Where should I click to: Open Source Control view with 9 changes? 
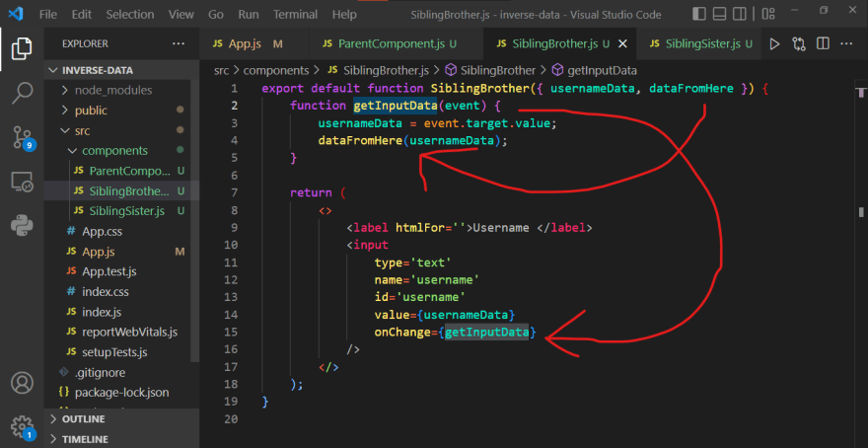point(23,138)
